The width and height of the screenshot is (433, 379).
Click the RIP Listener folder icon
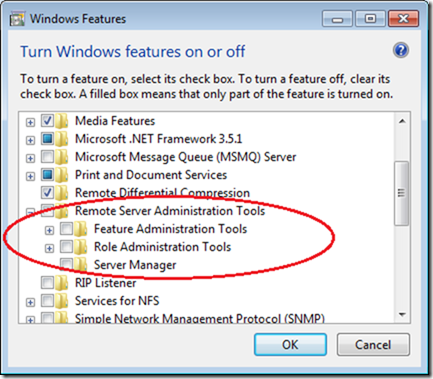(x=62, y=283)
